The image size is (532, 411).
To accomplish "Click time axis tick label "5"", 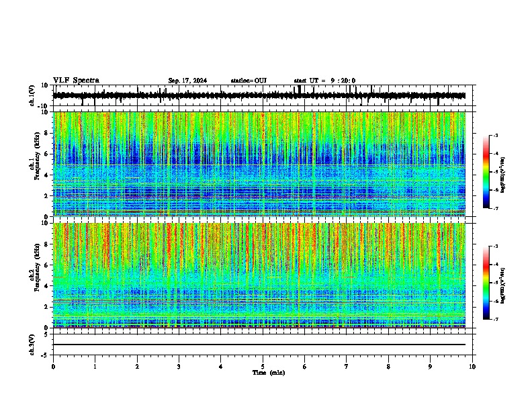I will coord(263,367).
